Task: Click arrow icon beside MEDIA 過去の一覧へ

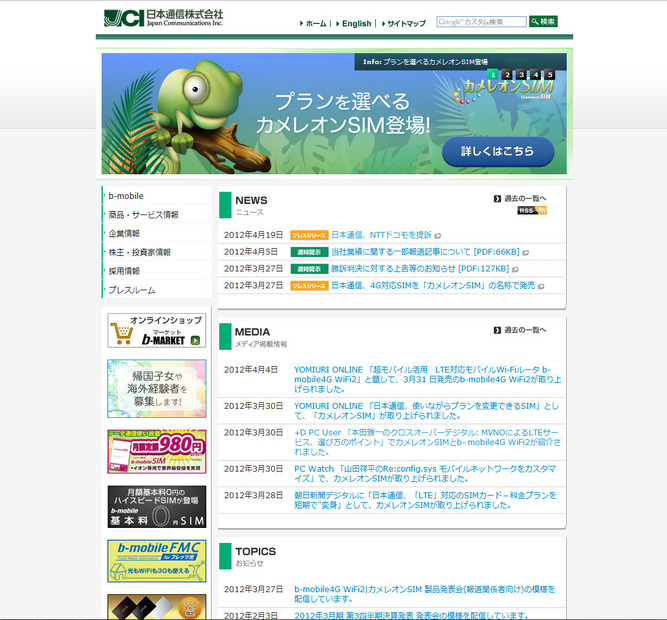Action: 497,330
